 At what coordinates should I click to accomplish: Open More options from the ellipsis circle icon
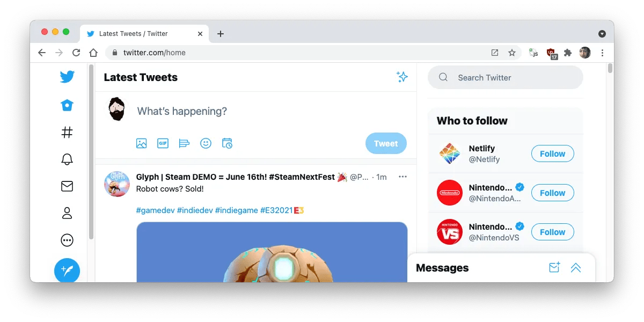pos(67,240)
